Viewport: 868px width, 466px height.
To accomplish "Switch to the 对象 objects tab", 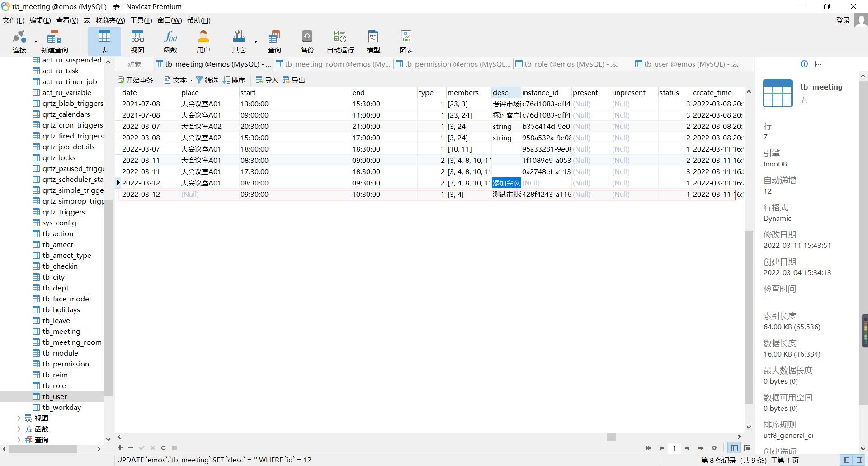I will tap(134, 64).
